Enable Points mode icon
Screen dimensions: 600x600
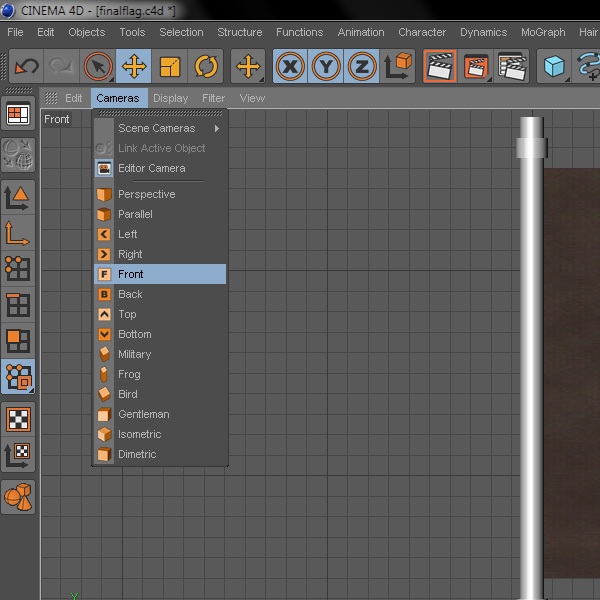[x=18, y=269]
